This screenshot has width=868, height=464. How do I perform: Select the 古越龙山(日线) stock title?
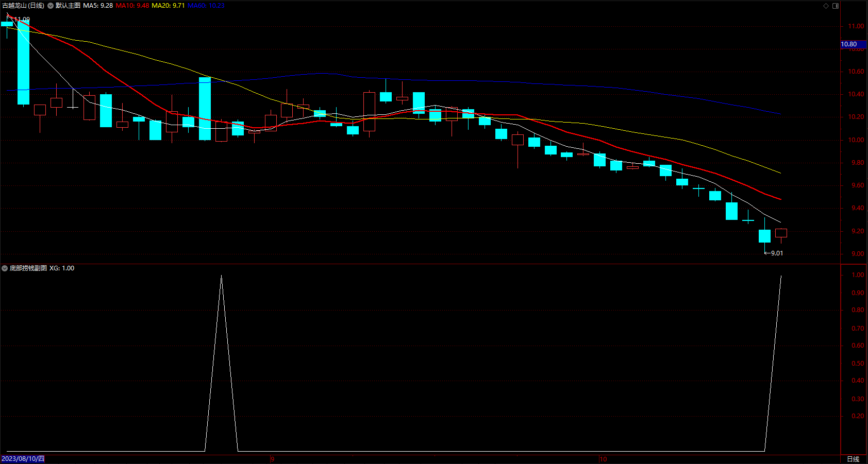(23, 6)
